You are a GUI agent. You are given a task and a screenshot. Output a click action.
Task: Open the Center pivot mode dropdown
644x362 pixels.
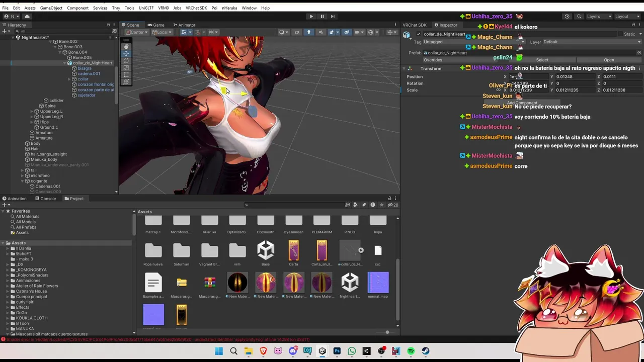point(137,32)
